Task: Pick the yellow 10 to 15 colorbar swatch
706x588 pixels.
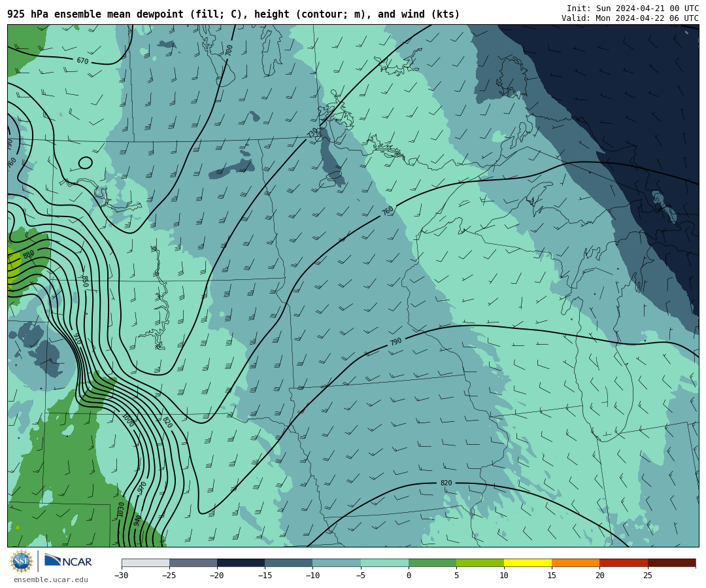Action: (528, 562)
